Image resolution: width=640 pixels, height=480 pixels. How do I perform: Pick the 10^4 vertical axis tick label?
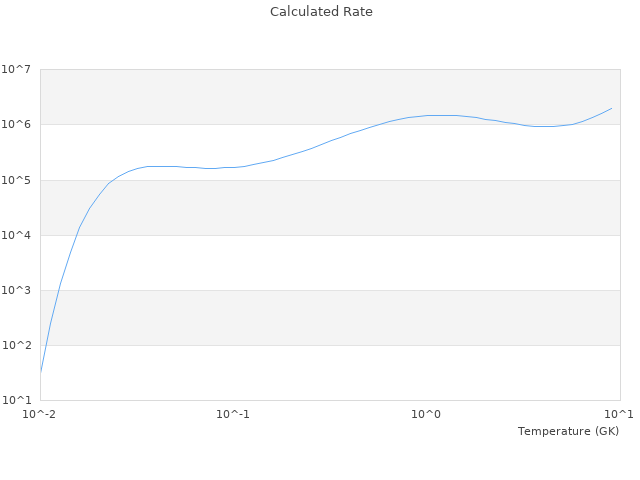coord(16,235)
